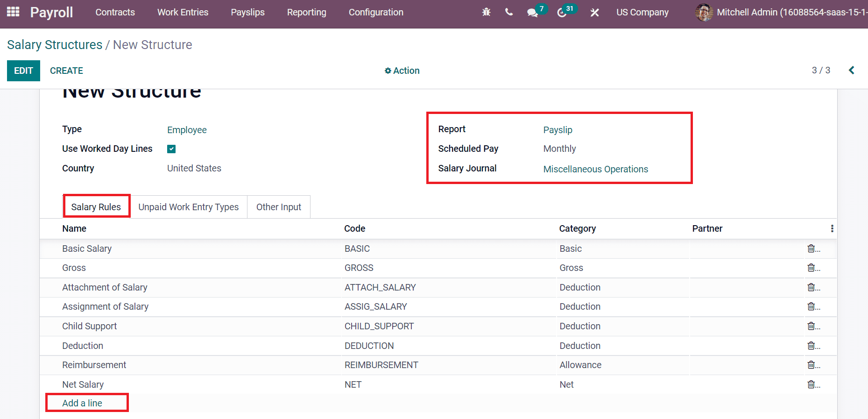Delete the Reimbursement rule row
Screen dimensions: 868x419
pyautogui.click(x=812, y=365)
